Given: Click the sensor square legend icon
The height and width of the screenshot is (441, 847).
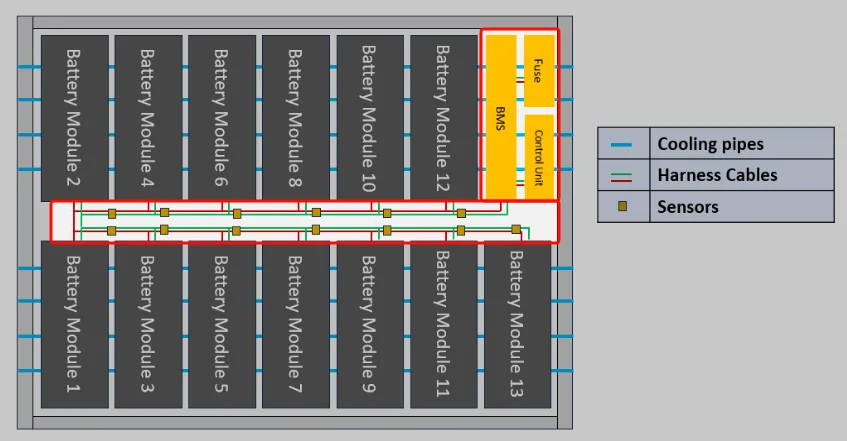Looking at the screenshot, I should coord(622,206).
